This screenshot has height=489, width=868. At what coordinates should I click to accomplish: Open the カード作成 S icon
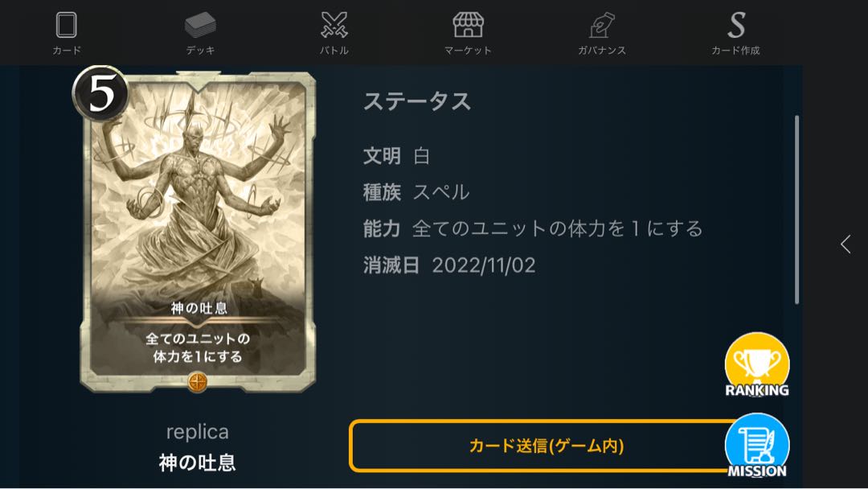coord(736,26)
